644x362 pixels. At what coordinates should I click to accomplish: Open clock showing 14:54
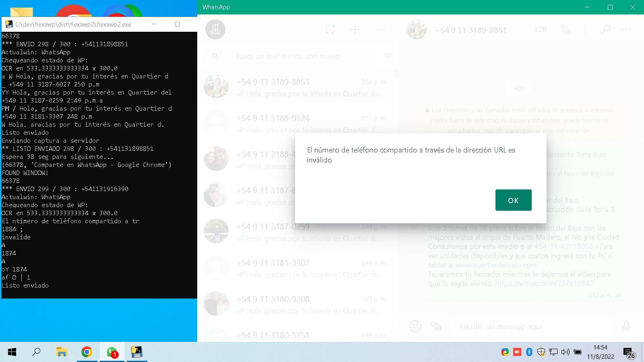600,352
